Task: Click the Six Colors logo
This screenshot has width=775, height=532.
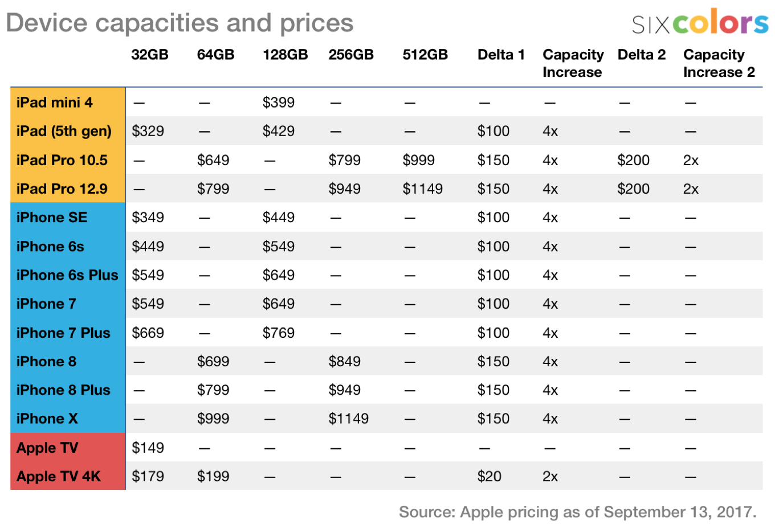Action: click(x=700, y=23)
